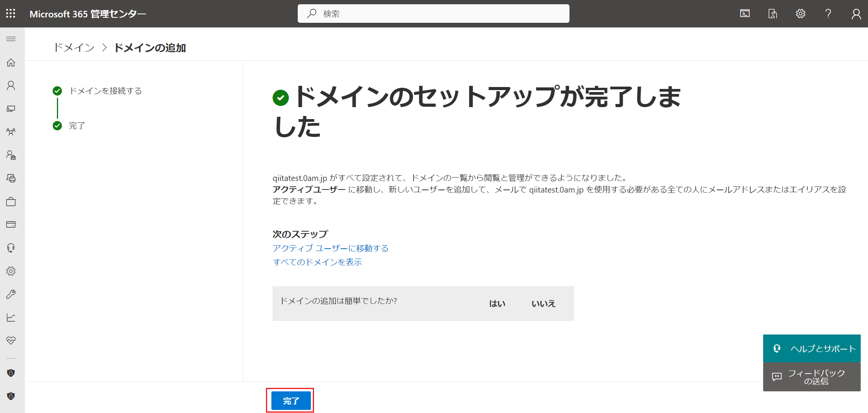Click the ドメインの追加 breadcrumb title
Image resolution: width=868 pixels, height=413 pixels.
click(x=150, y=48)
